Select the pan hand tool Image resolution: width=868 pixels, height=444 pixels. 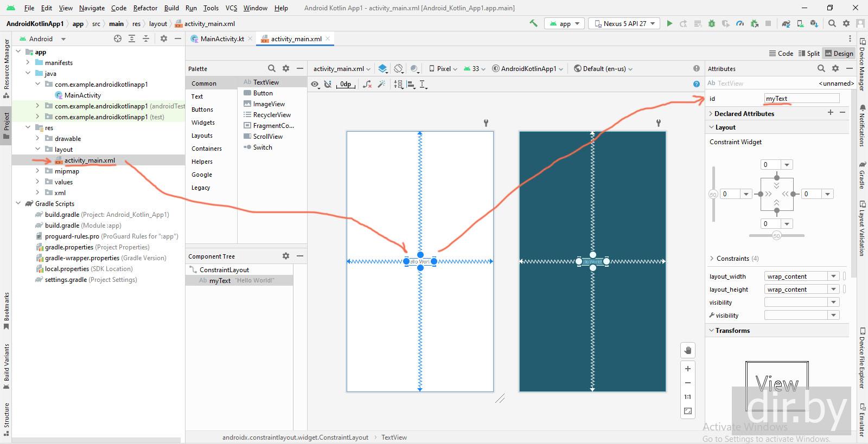tap(687, 350)
